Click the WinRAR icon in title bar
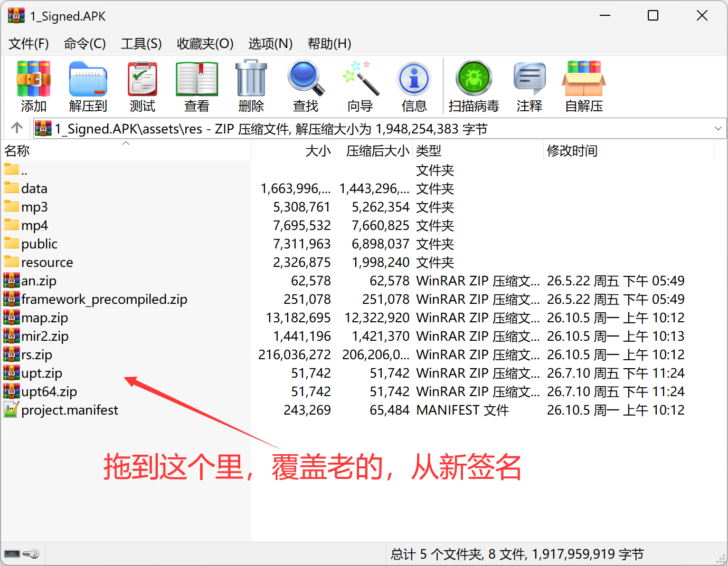 (16, 16)
